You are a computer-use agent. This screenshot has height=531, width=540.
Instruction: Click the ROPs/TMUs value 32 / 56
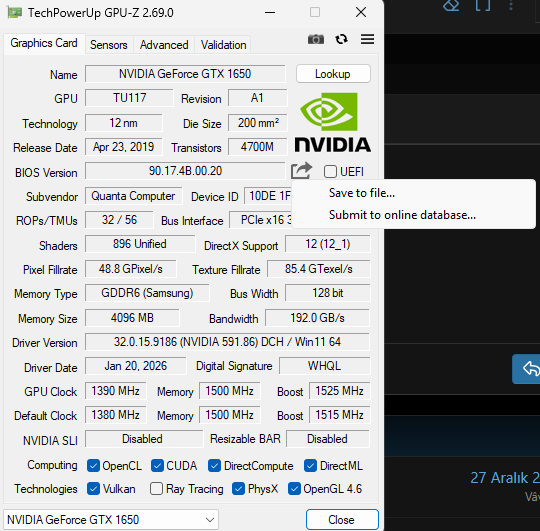tap(119, 220)
